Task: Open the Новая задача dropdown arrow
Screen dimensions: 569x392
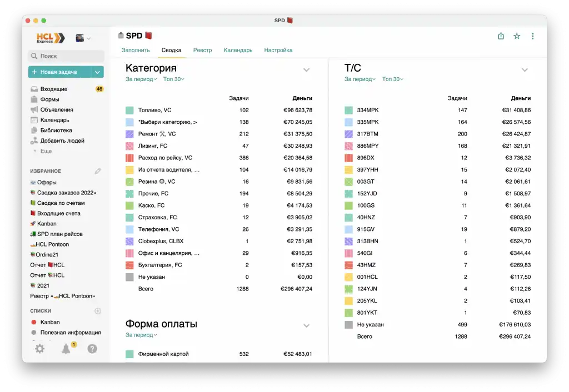Action: 97,72
